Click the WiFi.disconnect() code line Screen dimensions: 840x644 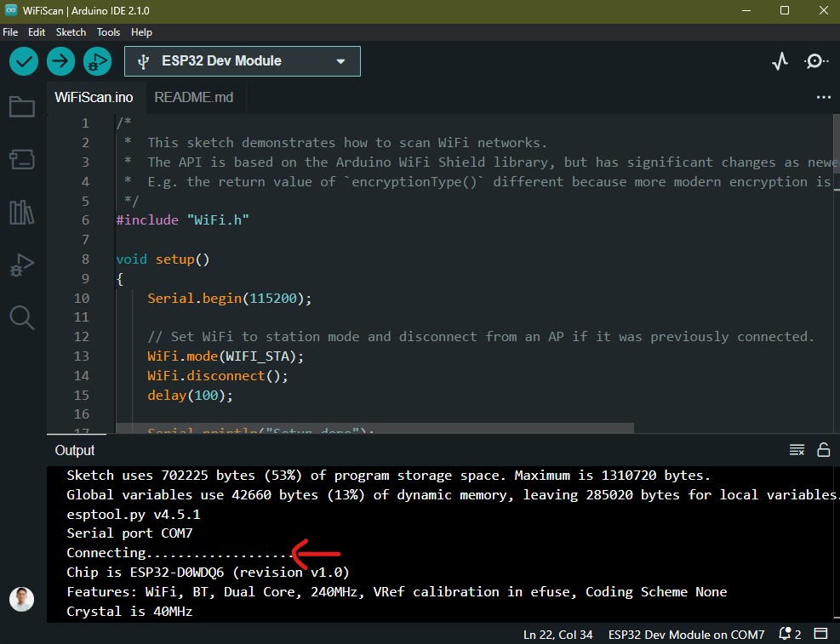click(218, 376)
